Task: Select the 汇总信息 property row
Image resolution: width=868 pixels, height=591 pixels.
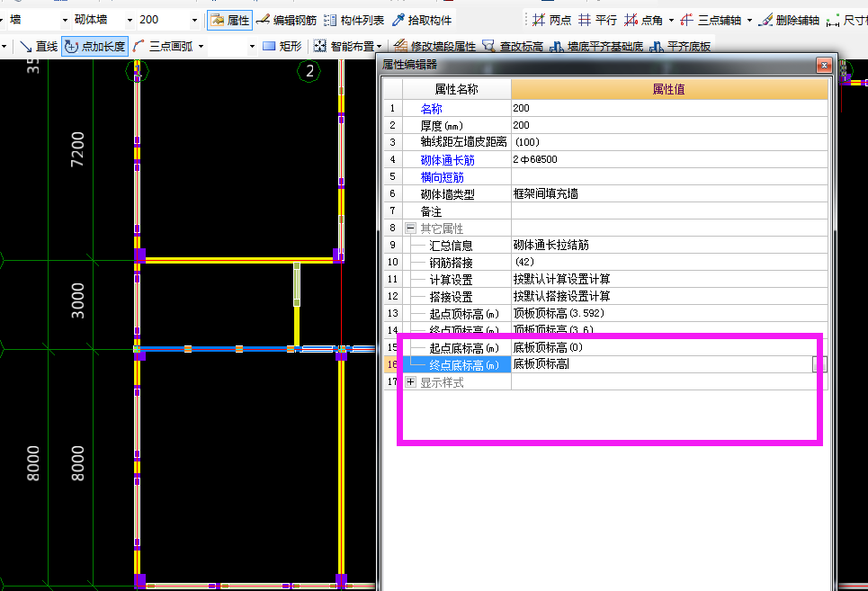Action: (x=457, y=246)
